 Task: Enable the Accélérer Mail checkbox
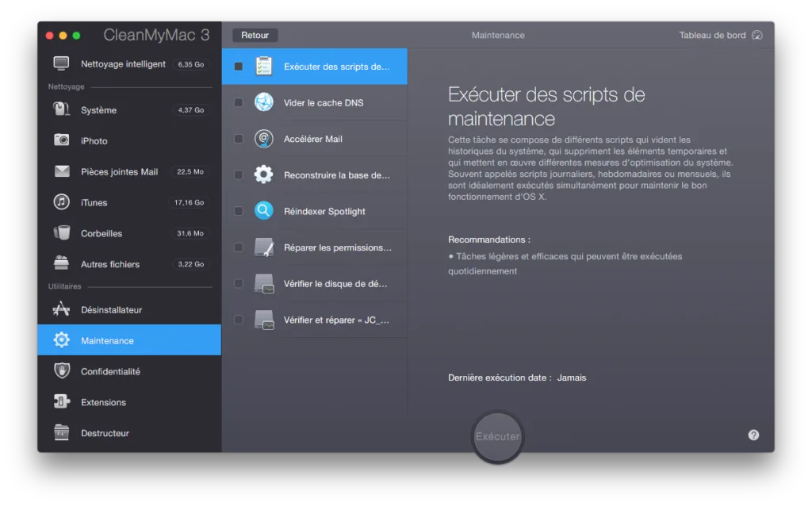pos(238,139)
